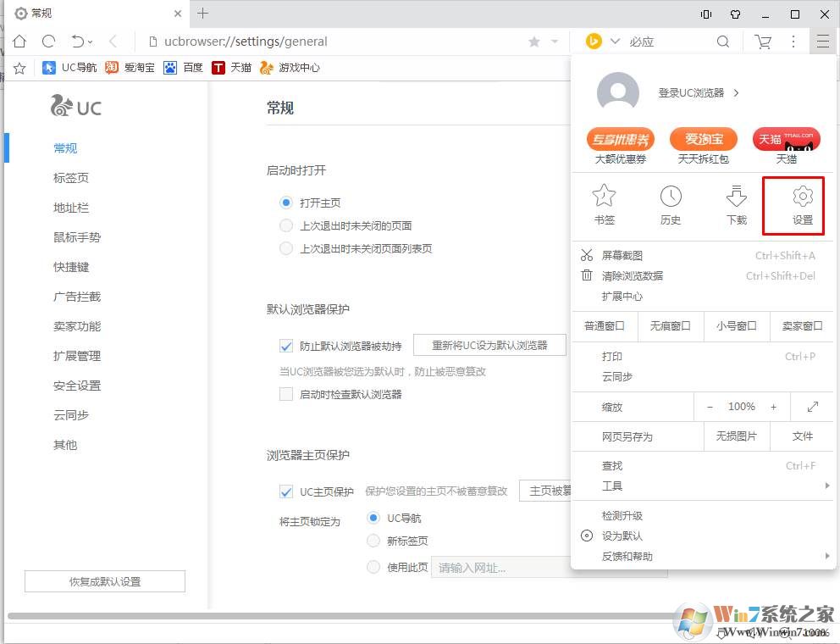Image resolution: width=840 pixels, height=644 pixels.
Task: Click the search magnifier icon
Action: pyautogui.click(x=723, y=42)
